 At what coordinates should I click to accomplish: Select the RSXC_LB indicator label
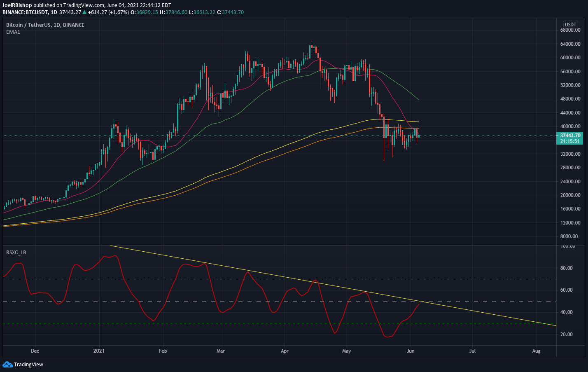(16, 252)
